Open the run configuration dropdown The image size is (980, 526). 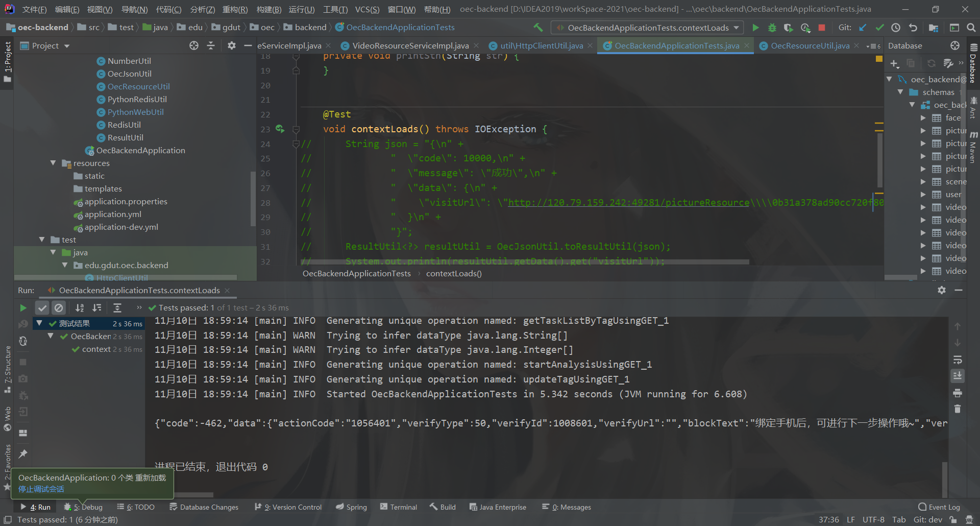click(648, 28)
